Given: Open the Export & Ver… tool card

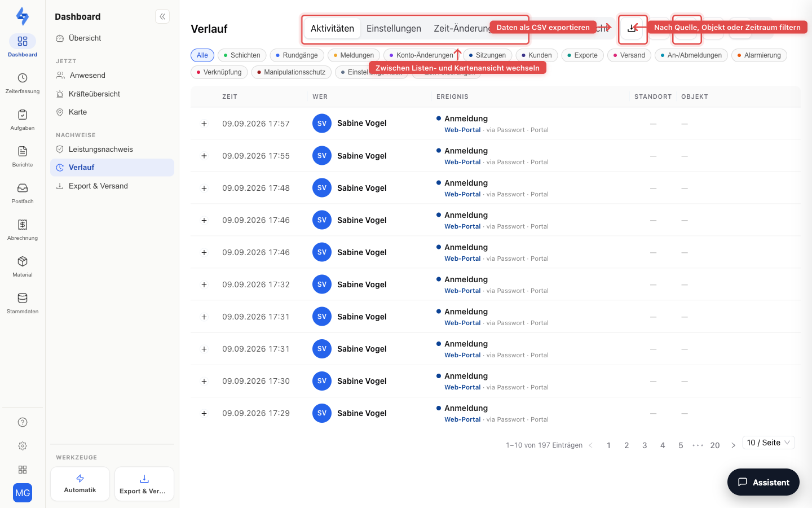Looking at the screenshot, I should (144, 484).
